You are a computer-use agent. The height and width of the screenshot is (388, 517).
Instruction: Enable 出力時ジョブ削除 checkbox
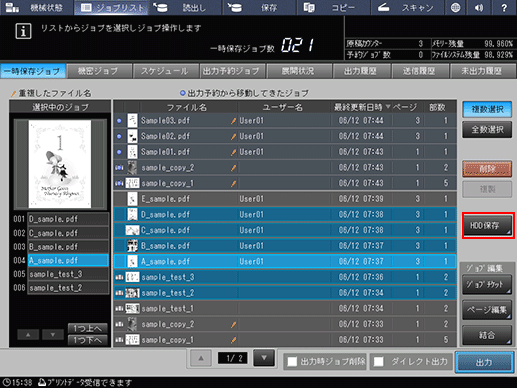point(292,362)
